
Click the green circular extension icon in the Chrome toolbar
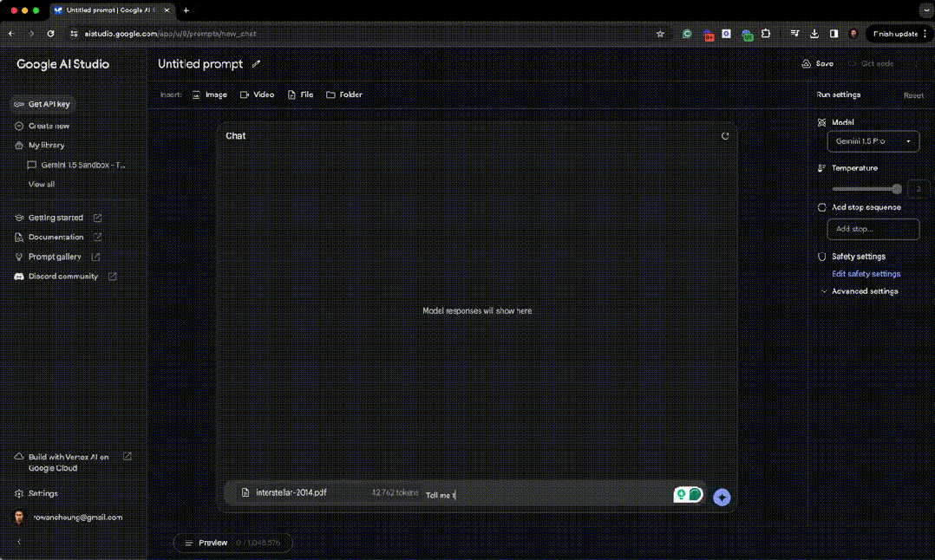687,34
